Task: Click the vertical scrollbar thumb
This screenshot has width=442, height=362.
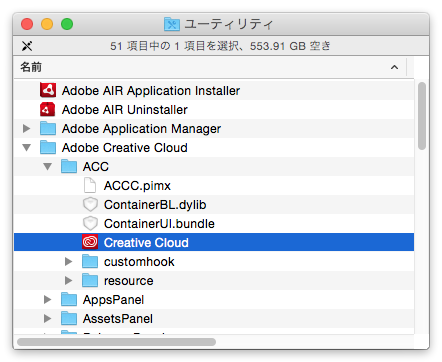Action: [422, 116]
